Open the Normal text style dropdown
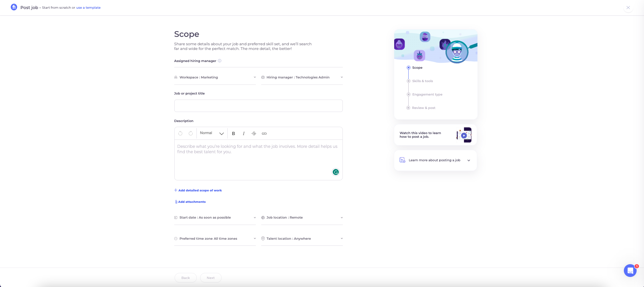644x287 pixels. [212, 133]
